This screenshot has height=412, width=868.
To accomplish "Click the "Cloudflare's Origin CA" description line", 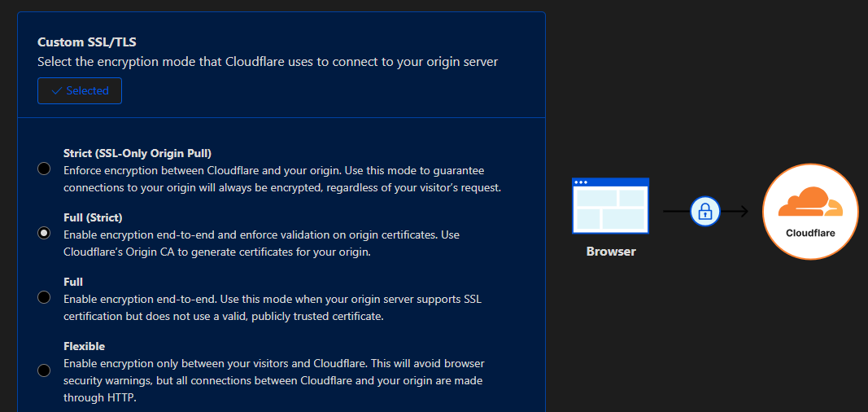I will point(217,252).
